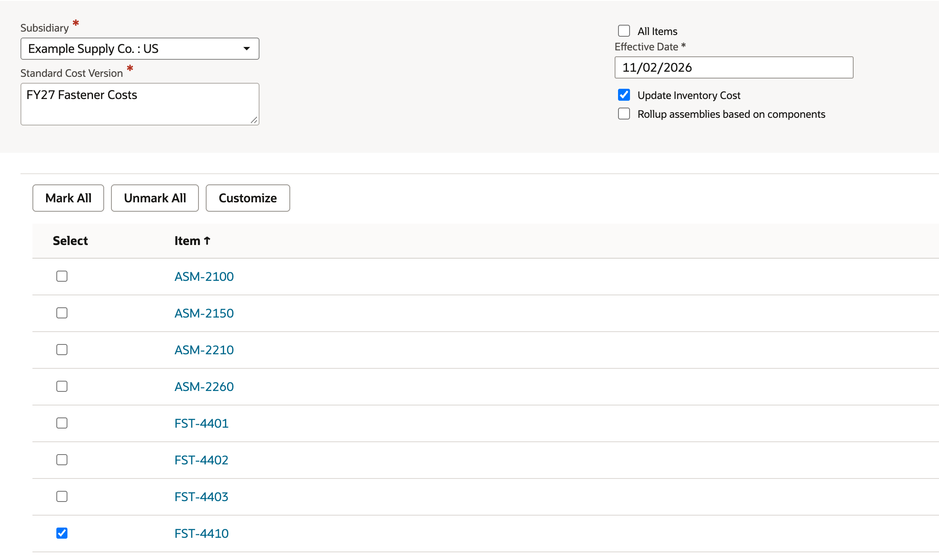Open item link ASM-2150
This screenshot has height=560, width=939.
[204, 313]
